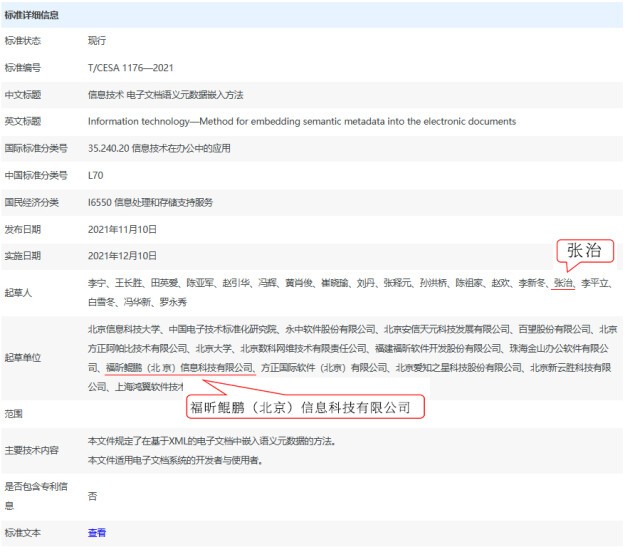
Task: Click the underlined 福昕鲲鹏（北京）信息科技有限公司 in the drafting units
Action: pyautogui.click(x=180, y=368)
